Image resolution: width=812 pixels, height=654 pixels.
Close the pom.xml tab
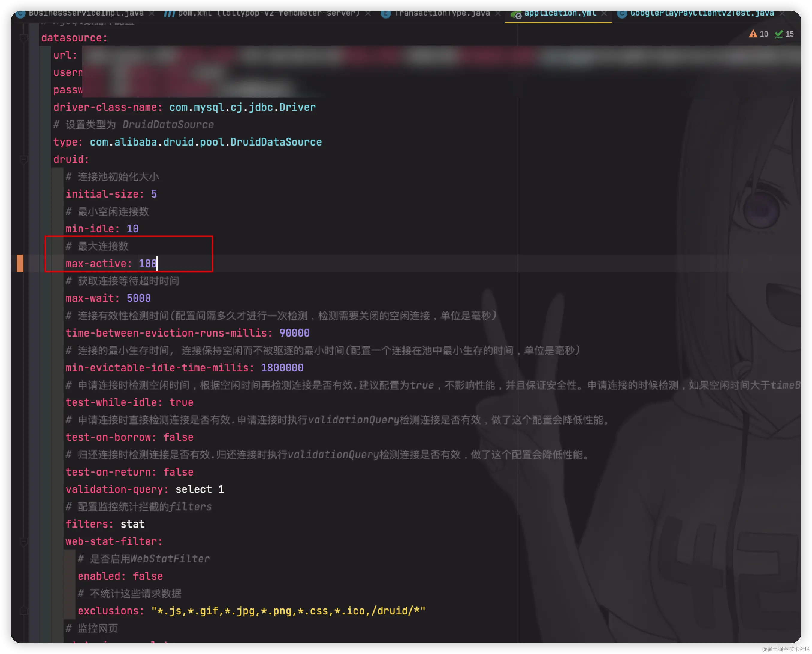point(368,13)
